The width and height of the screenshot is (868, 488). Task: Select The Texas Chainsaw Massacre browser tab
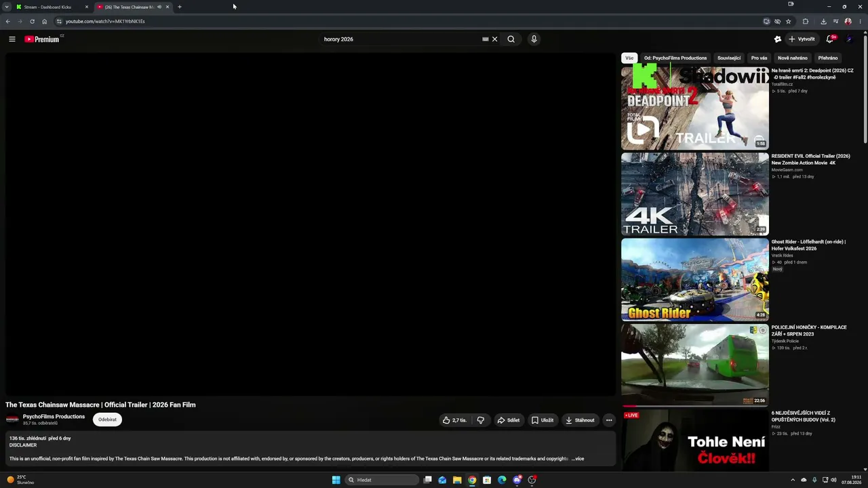(x=133, y=7)
